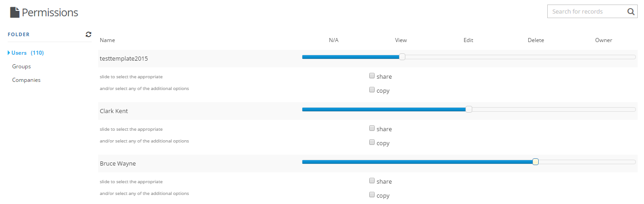644x204 pixels.
Task: Click the Clark Kent slider handle
Action: [x=469, y=109]
